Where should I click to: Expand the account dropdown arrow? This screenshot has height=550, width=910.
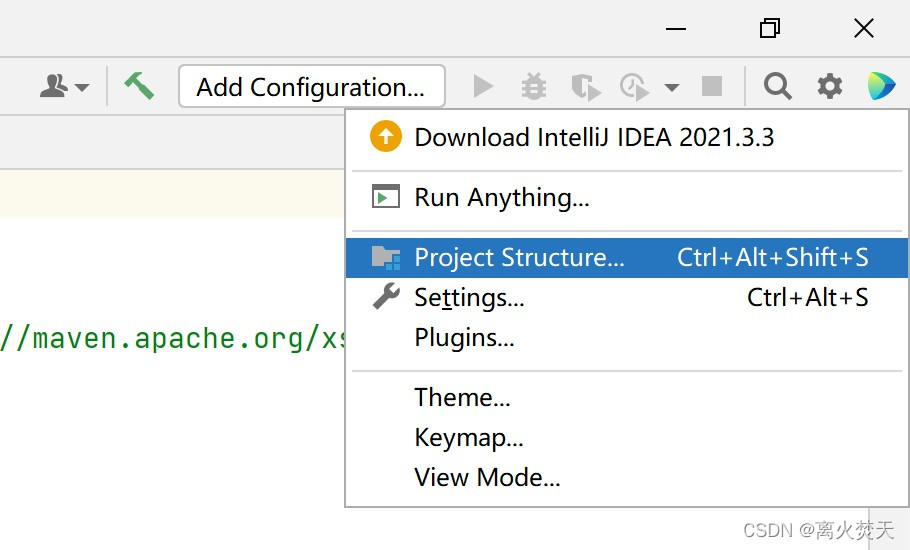82,88
